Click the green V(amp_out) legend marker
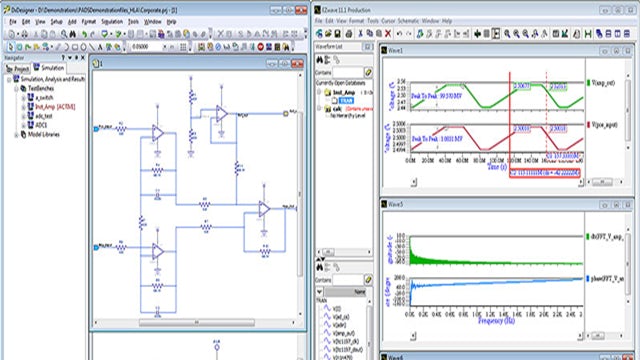This screenshot has height=360, width=640. point(589,83)
